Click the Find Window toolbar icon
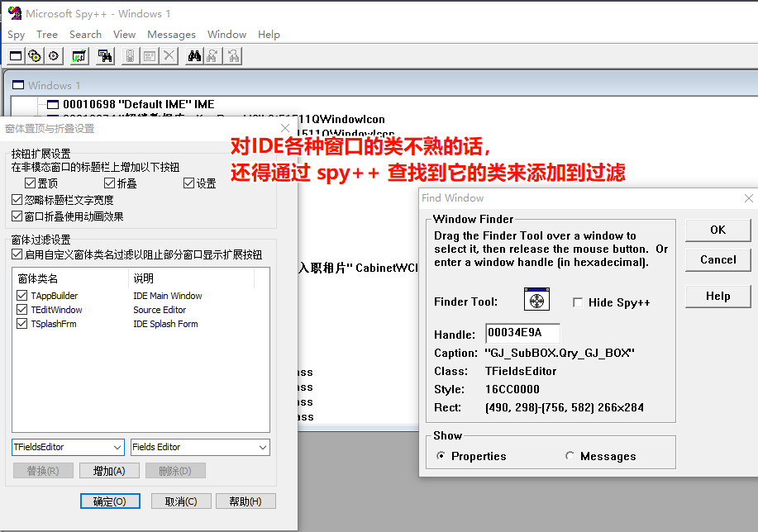This screenshot has height=532, width=758. (x=105, y=55)
